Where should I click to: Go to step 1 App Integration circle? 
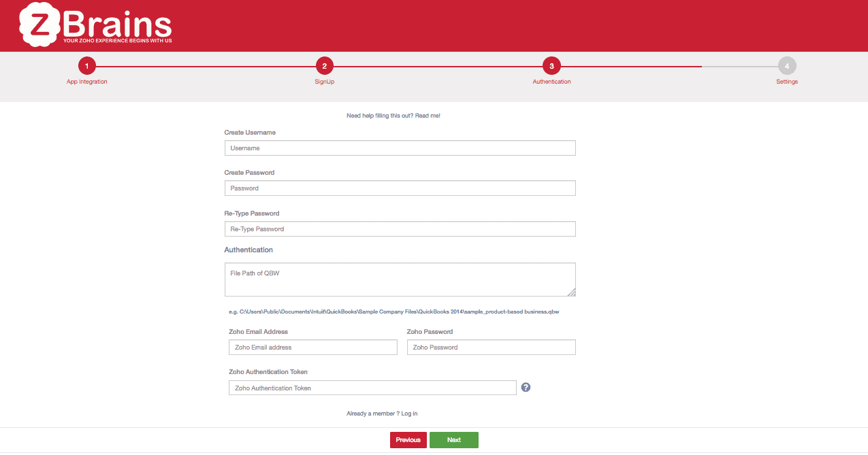point(86,66)
